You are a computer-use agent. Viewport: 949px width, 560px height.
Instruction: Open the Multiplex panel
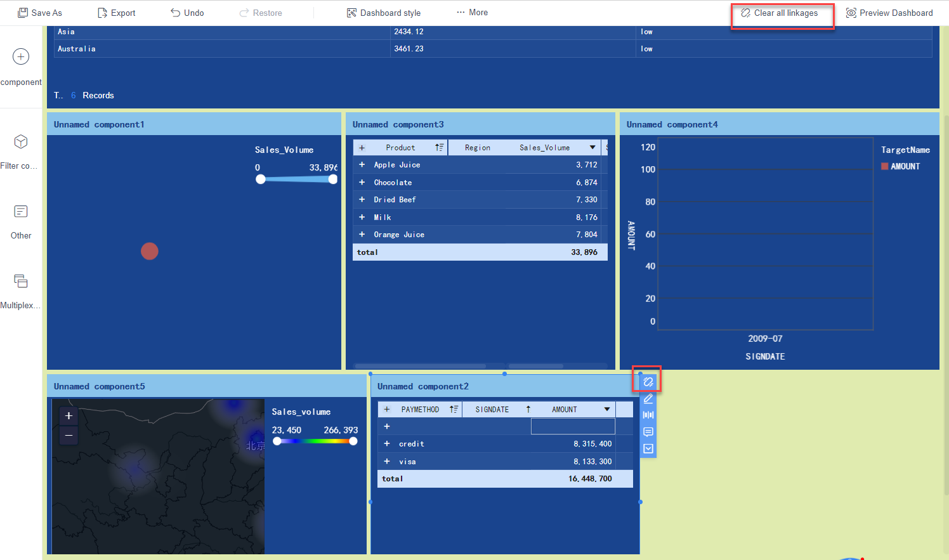pyautogui.click(x=21, y=291)
